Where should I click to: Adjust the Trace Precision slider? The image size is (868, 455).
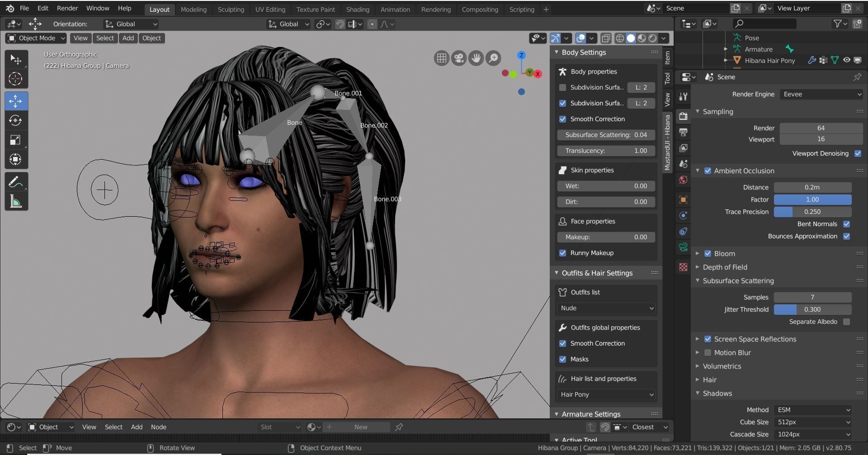[813, 212]
